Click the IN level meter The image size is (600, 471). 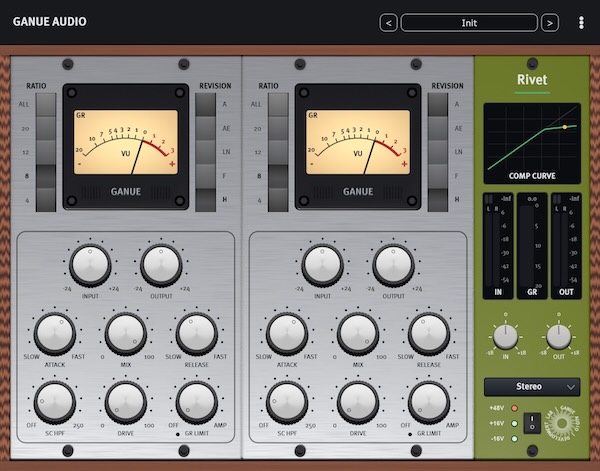(x=498, y=246)
